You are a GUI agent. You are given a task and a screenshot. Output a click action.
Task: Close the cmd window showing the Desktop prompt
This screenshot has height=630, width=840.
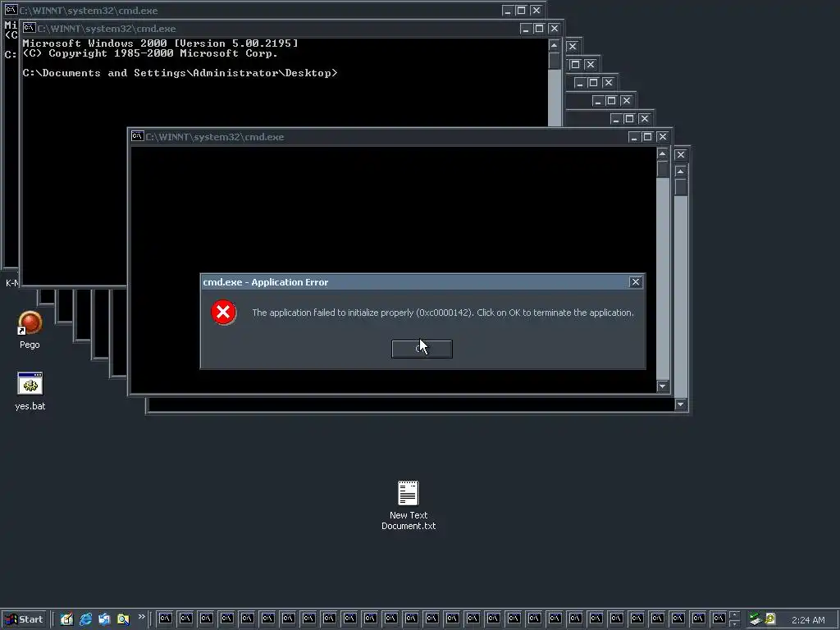(x=554, y=29)
